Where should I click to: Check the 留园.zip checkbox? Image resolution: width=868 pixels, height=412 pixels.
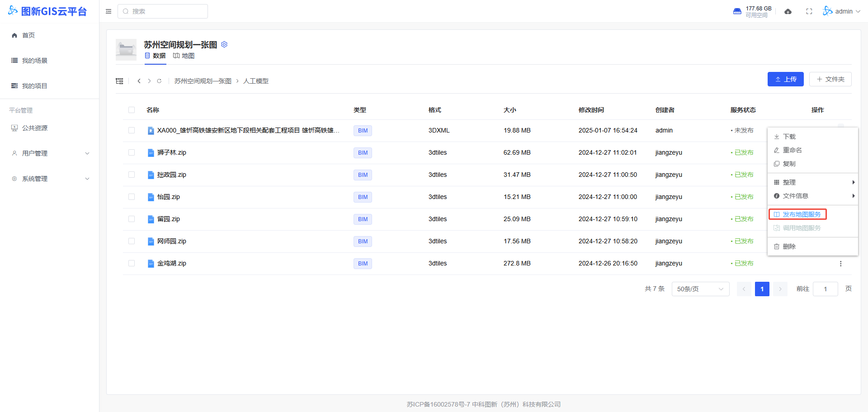tap(132, 219)
